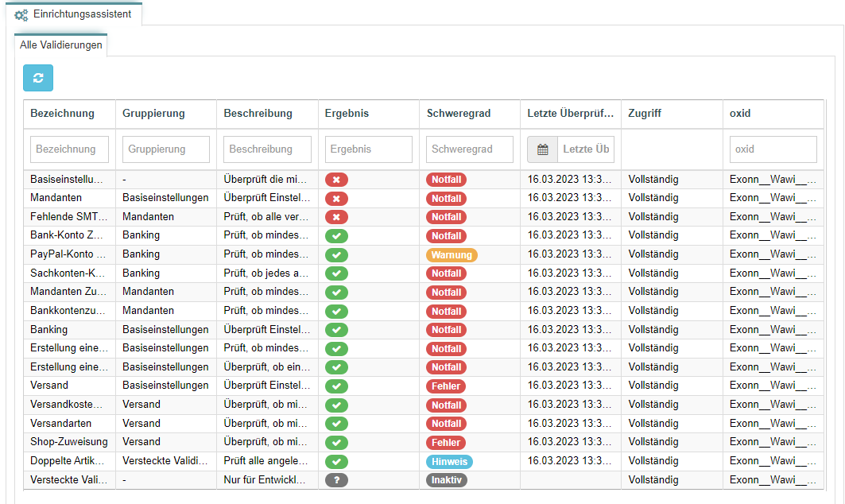The height and width of the screenshot is (504, 845).
Task: Click red failed icon in Mandanten row
Action: tap(336, 198)
